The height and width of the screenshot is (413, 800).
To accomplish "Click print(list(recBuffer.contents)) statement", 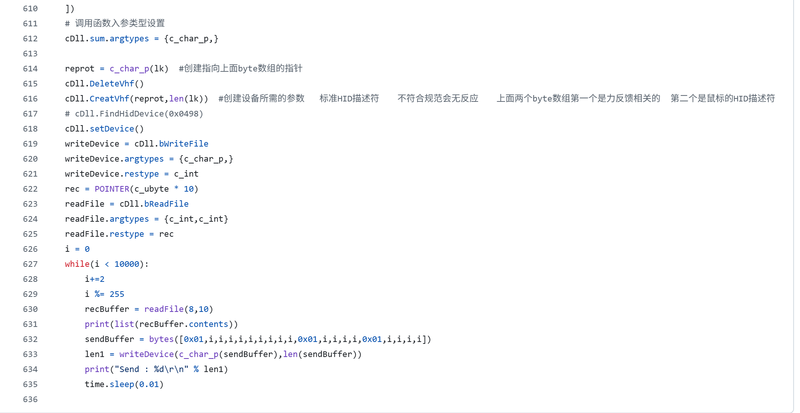I will 161,325.
